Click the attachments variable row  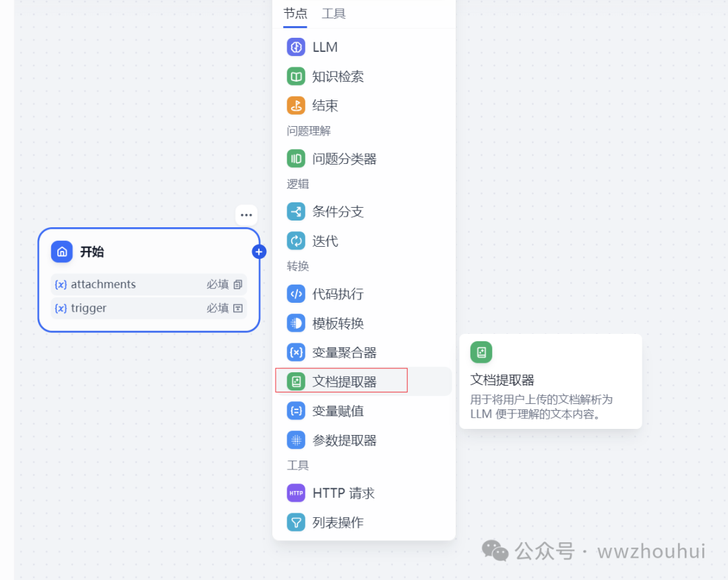148,285
